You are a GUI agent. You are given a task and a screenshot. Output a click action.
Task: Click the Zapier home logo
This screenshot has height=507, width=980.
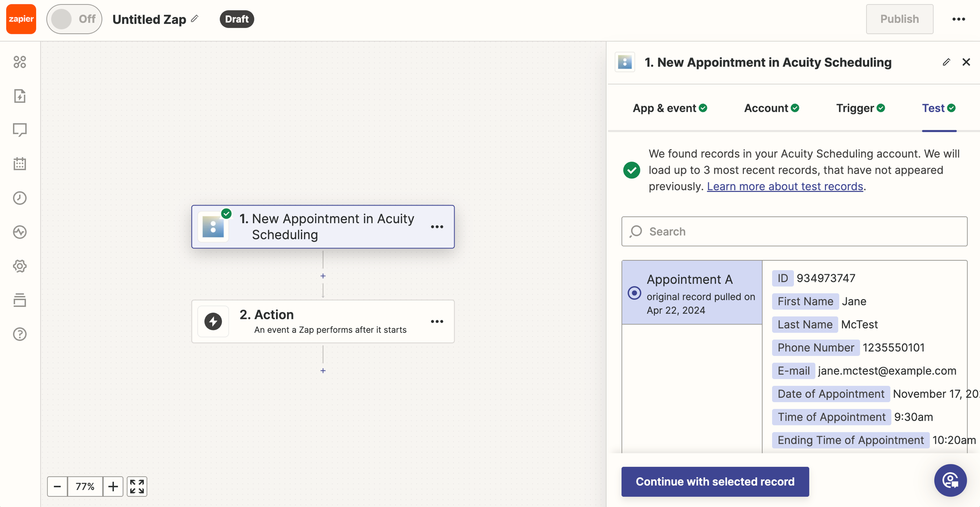pyautogui.click(x=21, y=19)
